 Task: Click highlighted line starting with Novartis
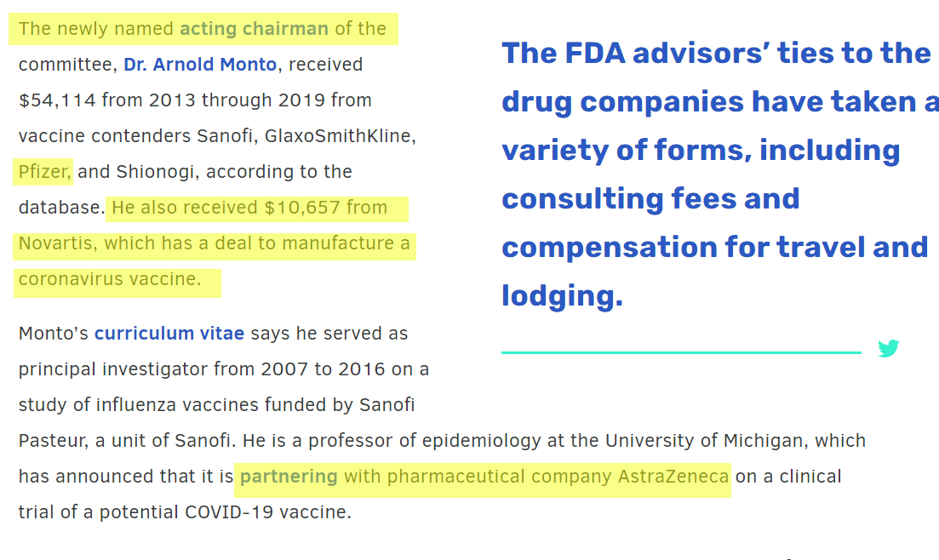[214, 243]
